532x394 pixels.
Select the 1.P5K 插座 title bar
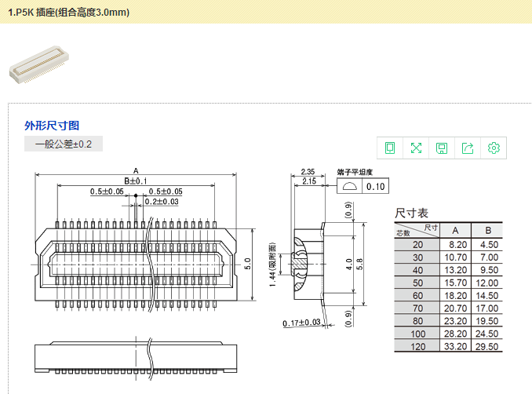tap(69, 13)
